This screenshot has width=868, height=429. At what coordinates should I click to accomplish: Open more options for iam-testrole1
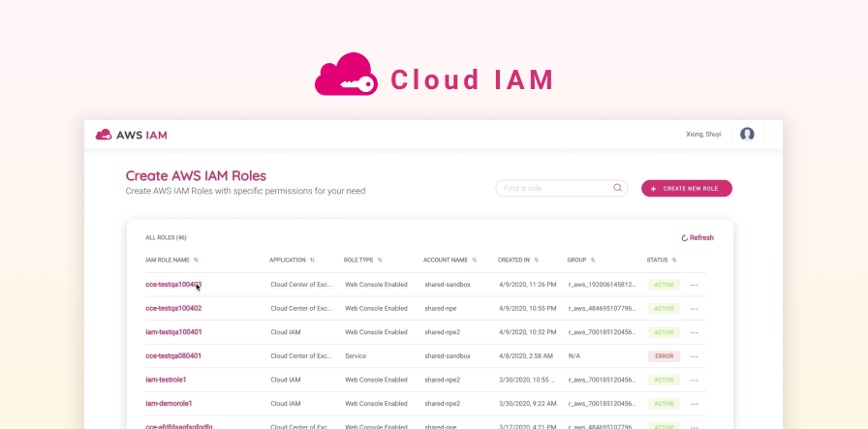(x=695, y=381)
